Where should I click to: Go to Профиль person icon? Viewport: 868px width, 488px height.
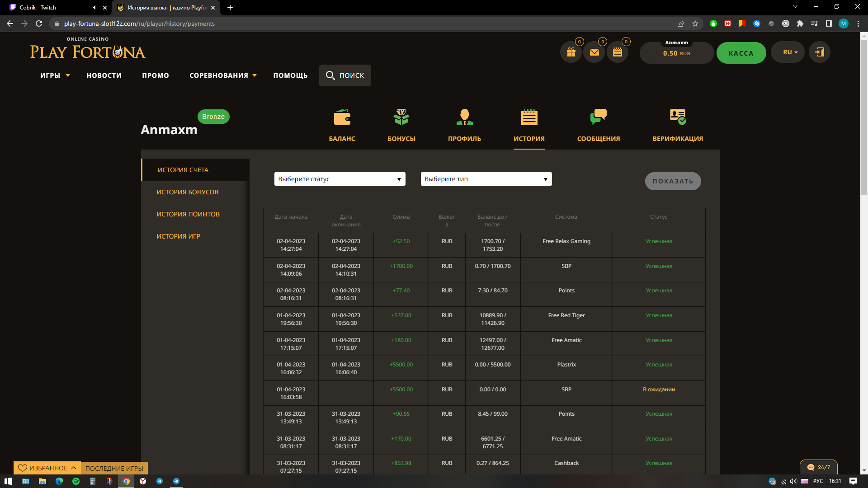pyautogui.click(x=464, y=125)
